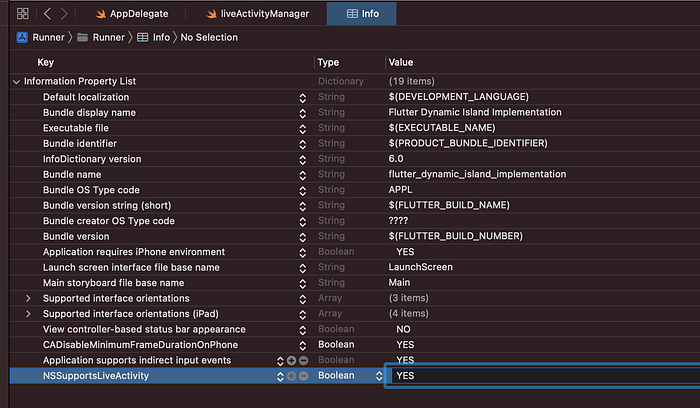Click the Key column header
Viewport: 700px width, 408px height.
(46, 62)
